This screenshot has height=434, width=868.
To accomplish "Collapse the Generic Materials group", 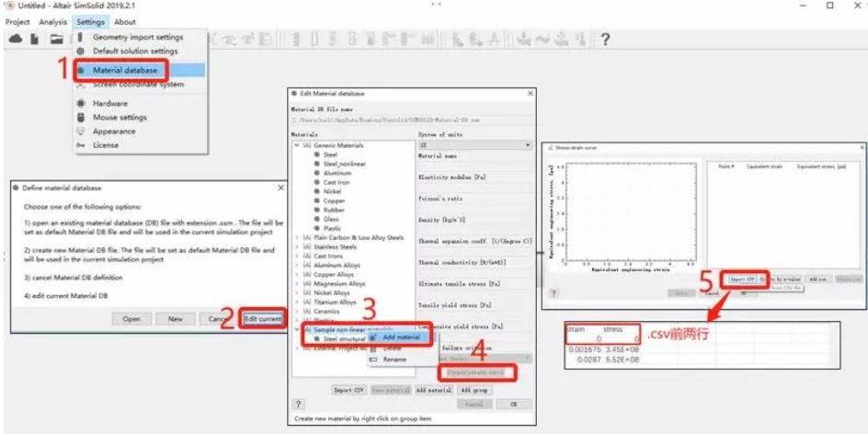I will click(296, 145).
